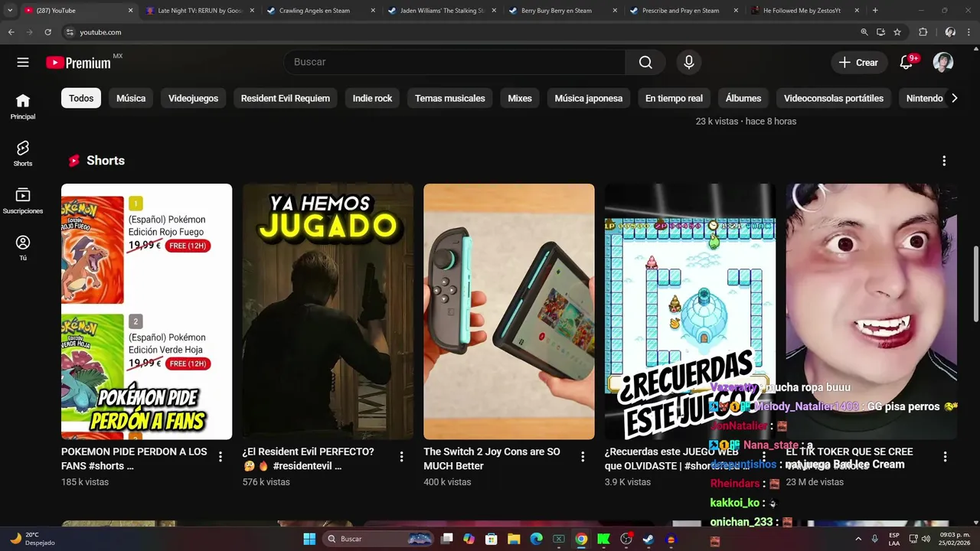Select the Música filter chip
980x551 pixels.
point(131,98)
